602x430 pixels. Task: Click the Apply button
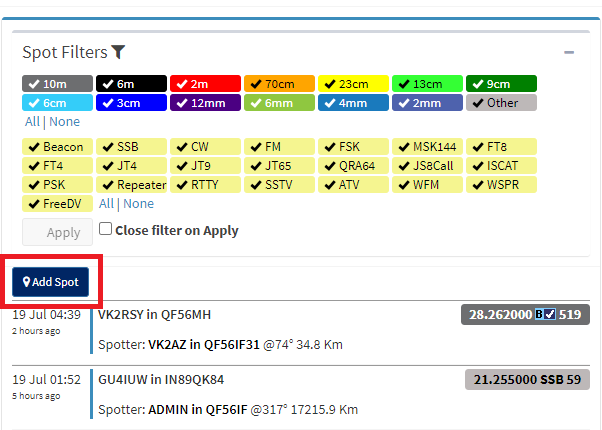pos(57,232)
